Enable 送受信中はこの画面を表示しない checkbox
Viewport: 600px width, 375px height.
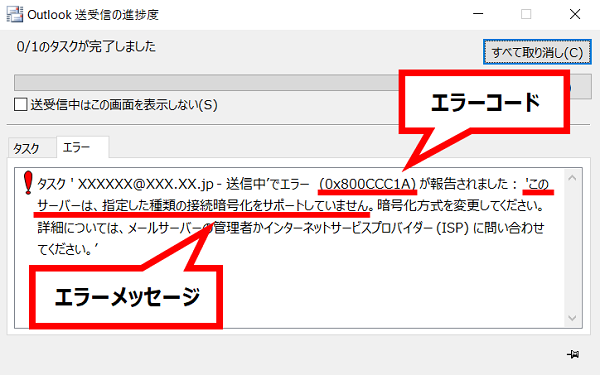pyautogui.click(x=20, y=104)
